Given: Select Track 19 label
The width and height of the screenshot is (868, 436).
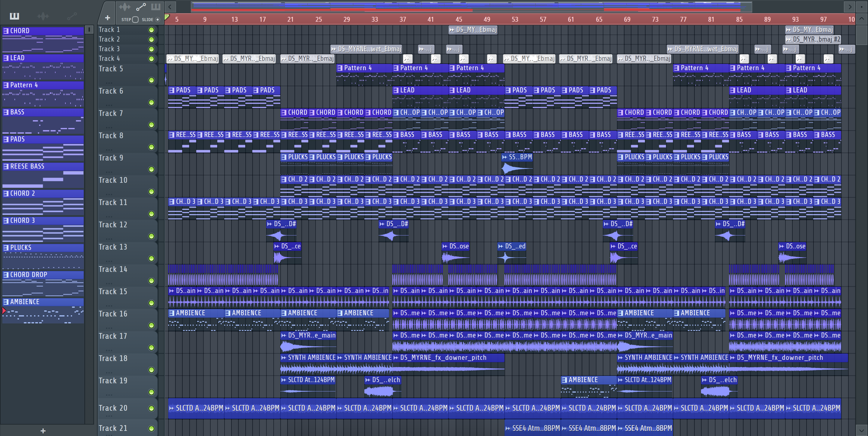Looking at the screenshot, I should tap(113, 381).
